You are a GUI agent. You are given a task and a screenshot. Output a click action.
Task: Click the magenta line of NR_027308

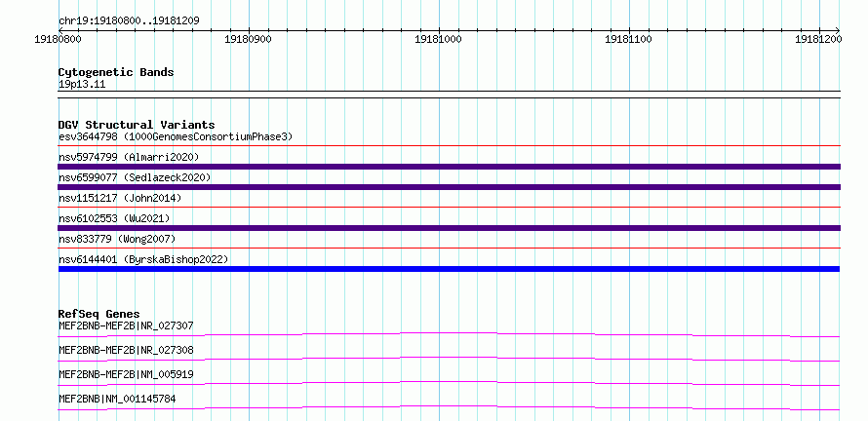pos(449,359)
